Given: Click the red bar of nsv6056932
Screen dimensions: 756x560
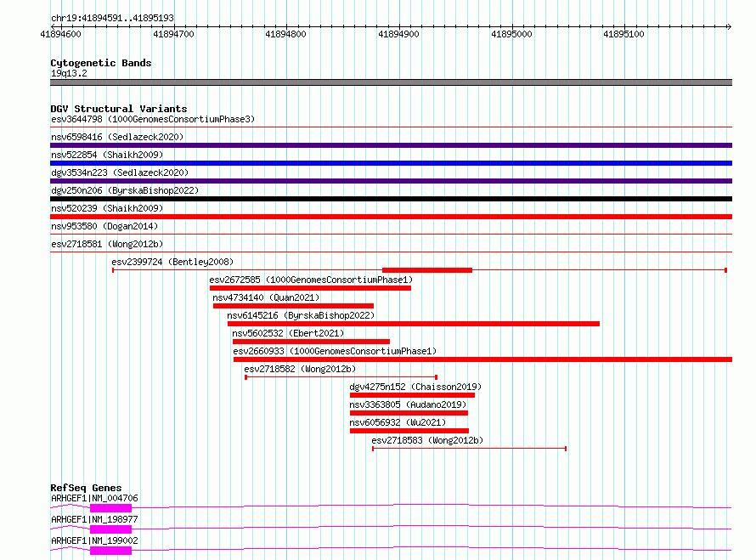Looking at the screenshot, I should tap(409, 431).
